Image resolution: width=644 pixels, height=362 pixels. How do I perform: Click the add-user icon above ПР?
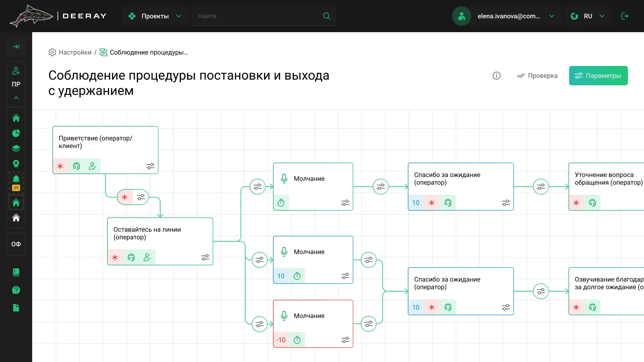click(x=16, y=71)
